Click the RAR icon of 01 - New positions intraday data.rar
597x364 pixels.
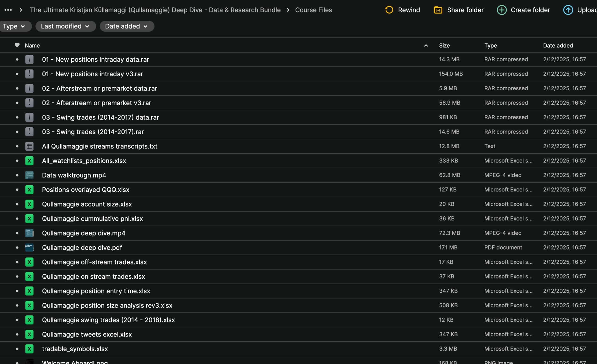point(29,59)
